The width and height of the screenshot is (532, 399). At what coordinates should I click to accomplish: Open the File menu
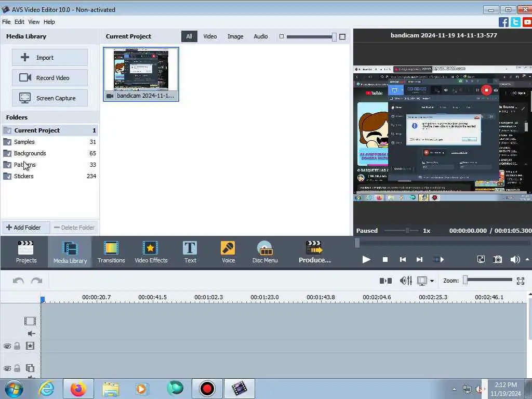point(6,22)
